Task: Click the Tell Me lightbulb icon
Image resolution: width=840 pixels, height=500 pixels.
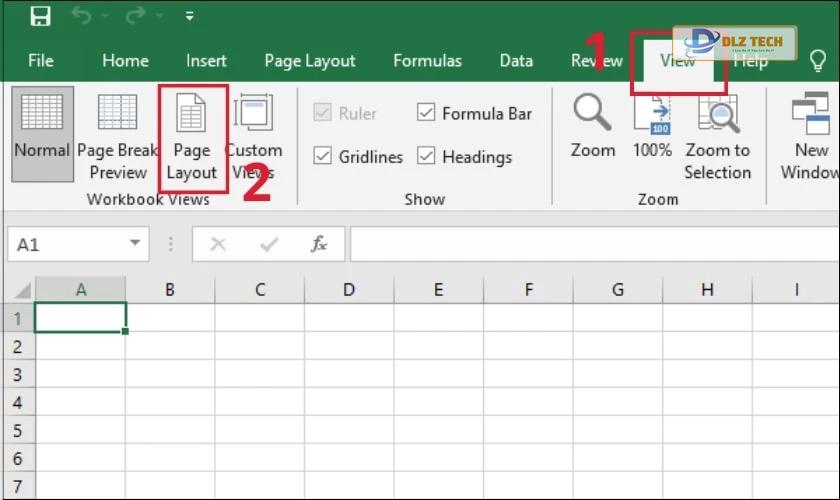Action: [x=818, y=61]
